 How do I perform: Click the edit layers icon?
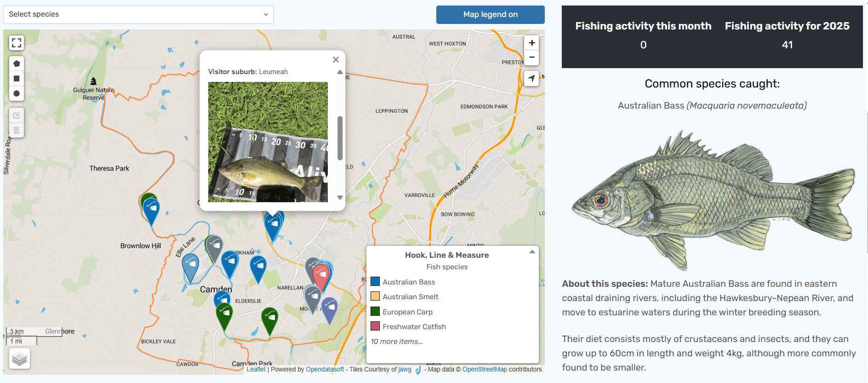tap(17, 116)
